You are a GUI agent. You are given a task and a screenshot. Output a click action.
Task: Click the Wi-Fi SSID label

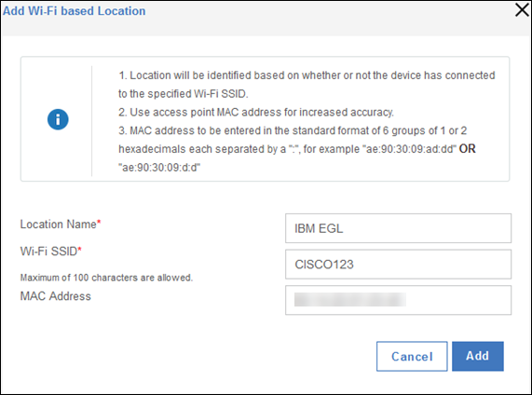coord(48,252)
